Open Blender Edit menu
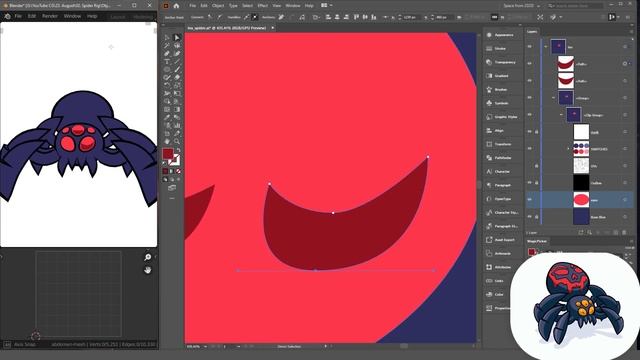 point(32,16)
